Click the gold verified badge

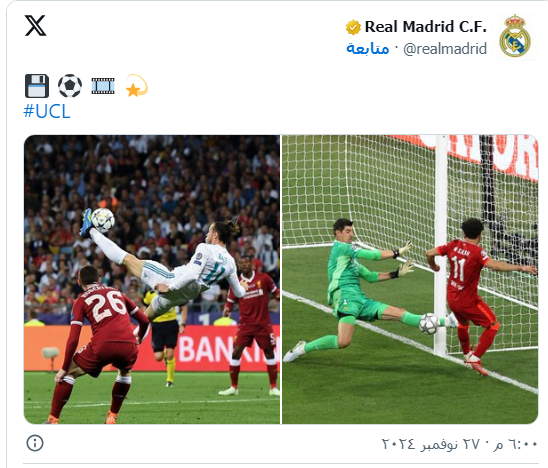pos(353,27)
